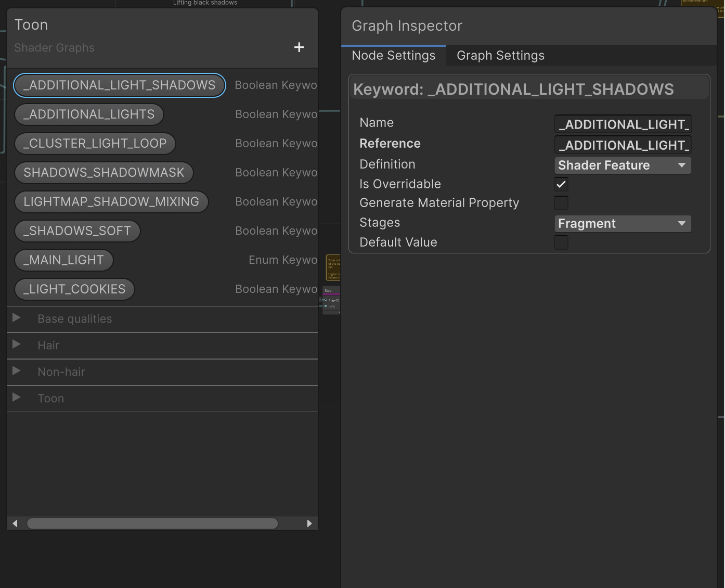Click the horizontal scrollbar thumb
The width and height of the screenshot is (725, 588).
click(152, 523)
